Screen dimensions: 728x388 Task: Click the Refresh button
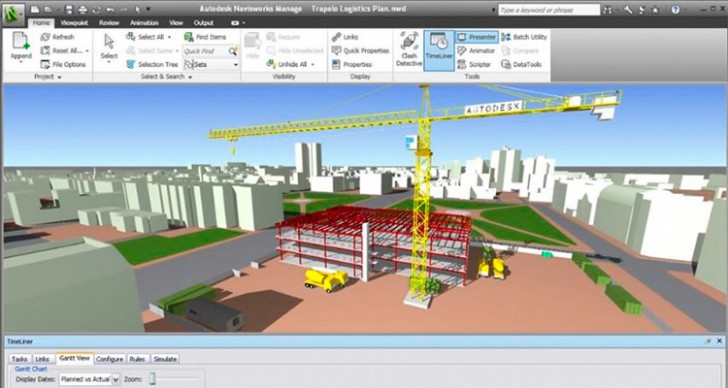58,37
